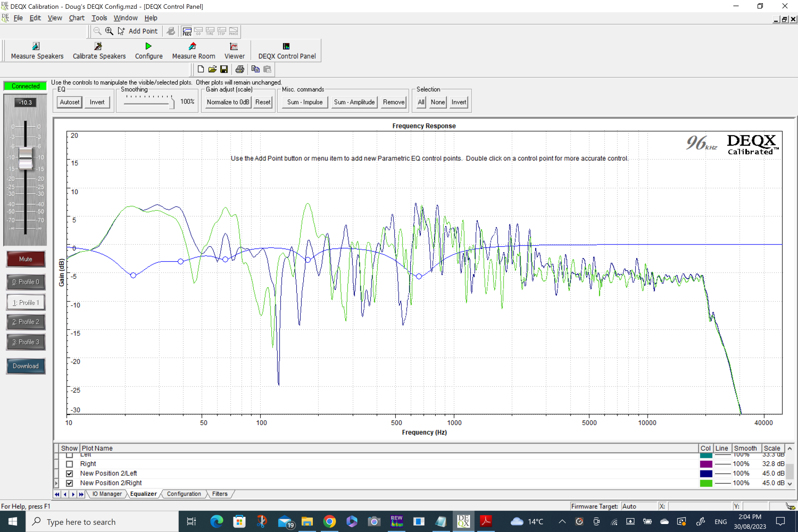
Task: Uncheck the New Position 2/Left plot
Action: [x=69, y=473]
